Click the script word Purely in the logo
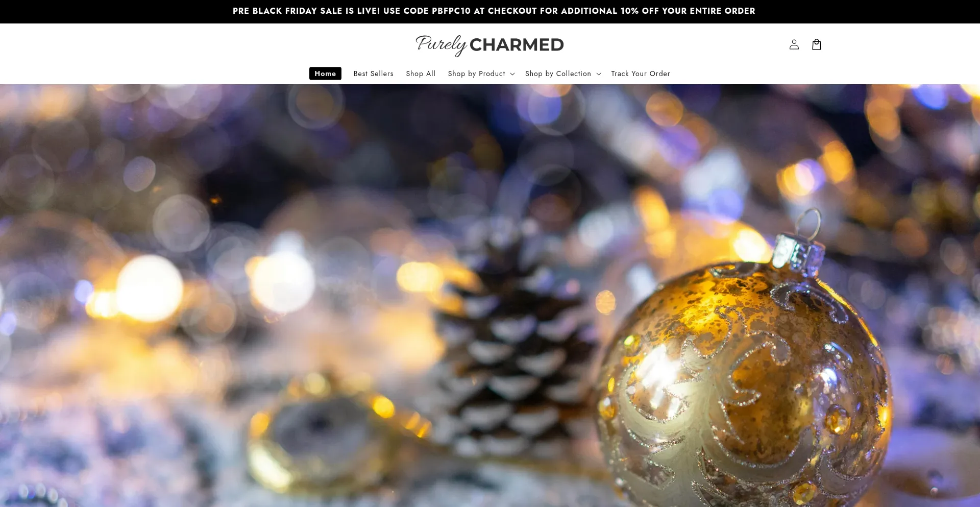Viewport: 980px width, 507px height. click(442, 45)
